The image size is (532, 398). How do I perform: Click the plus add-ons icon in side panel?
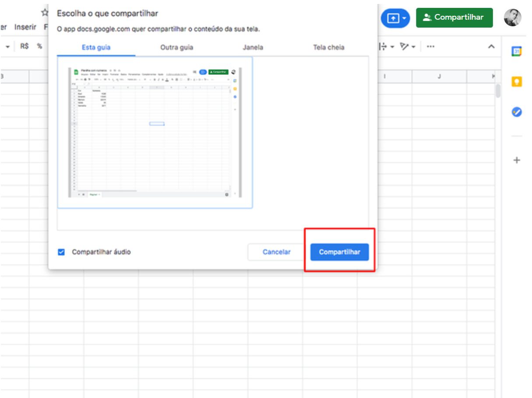pyautogui.click(x=517, y=160)
